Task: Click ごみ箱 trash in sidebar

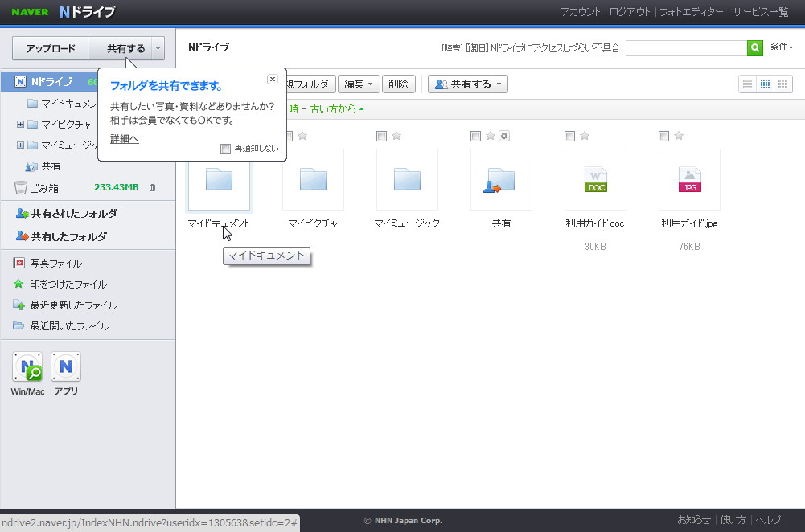Action: 43,188
